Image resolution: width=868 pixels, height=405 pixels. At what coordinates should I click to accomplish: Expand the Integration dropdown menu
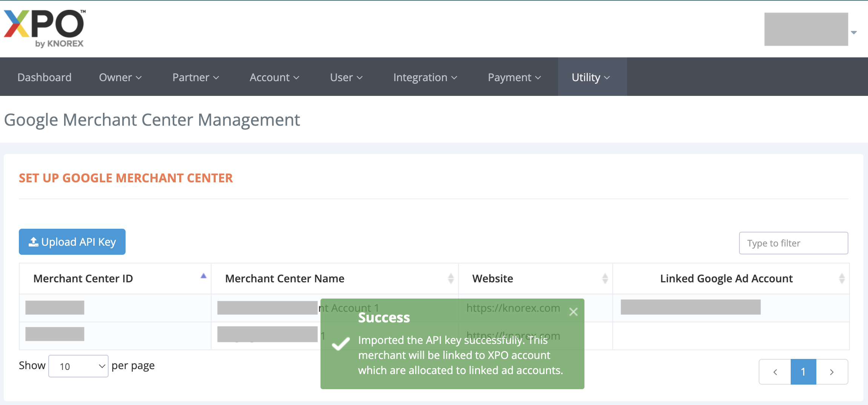coord(425,77)
